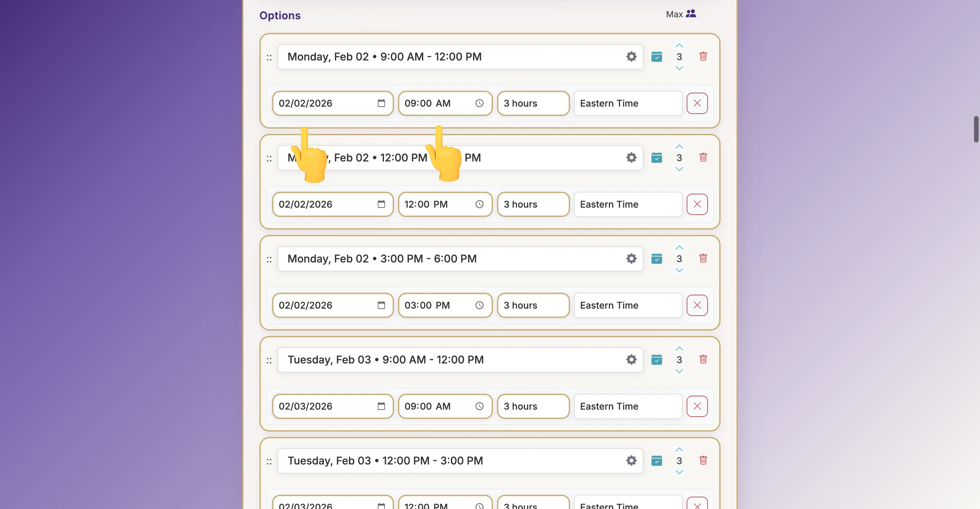
Task: Click trash icon for Tuesday 9:00 AM option
Action: point(703,359)
